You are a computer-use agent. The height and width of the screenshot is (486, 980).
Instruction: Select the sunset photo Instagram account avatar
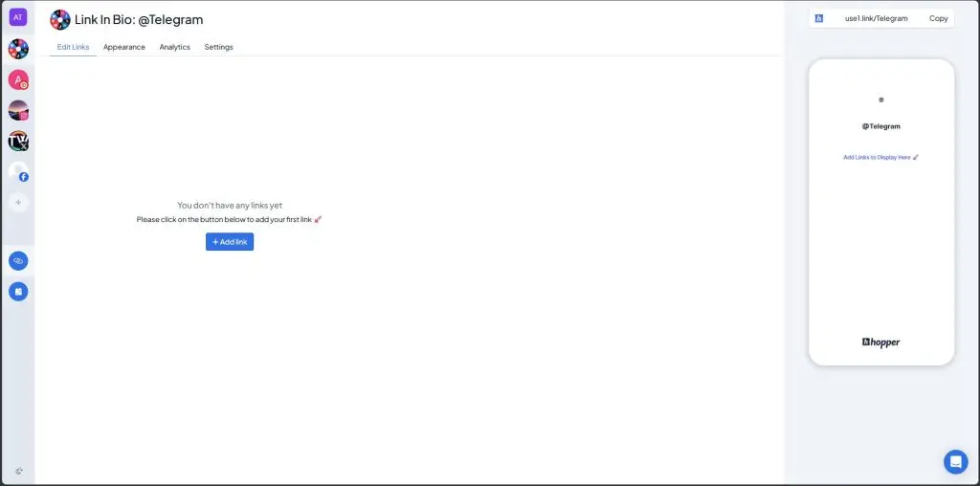tap(18, 111)
